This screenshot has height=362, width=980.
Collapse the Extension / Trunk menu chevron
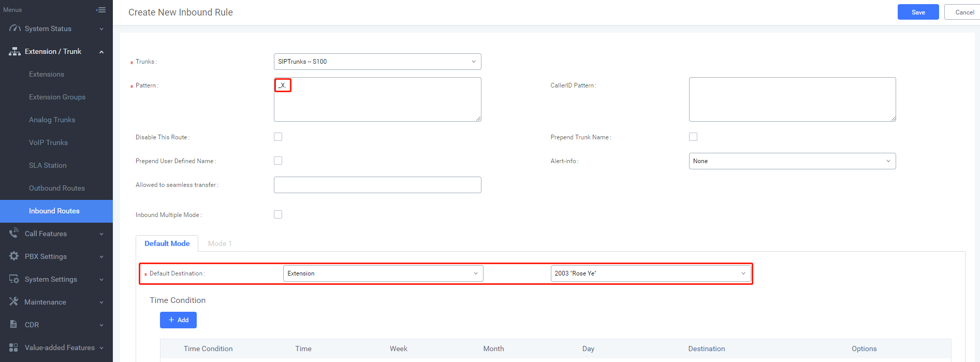(x=101, y=52)
